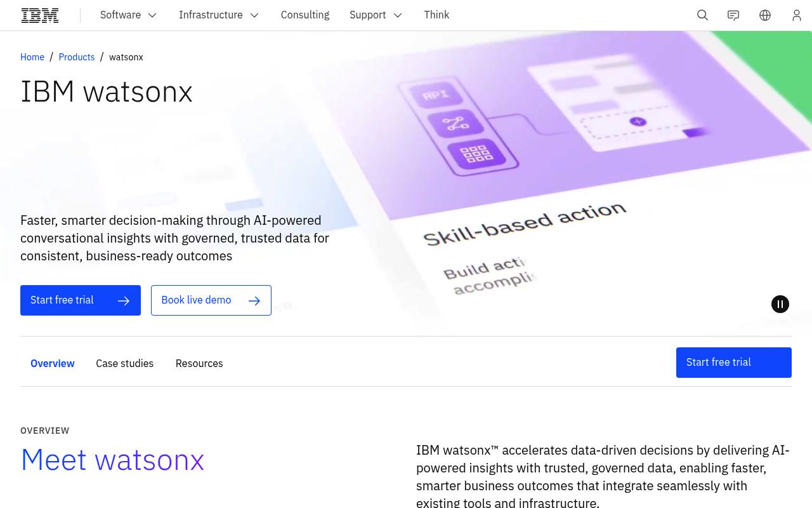This screenshot has height=508, width=812.
Task: Click the watsonx breadcrumb text
Action: tap(126, 57)
